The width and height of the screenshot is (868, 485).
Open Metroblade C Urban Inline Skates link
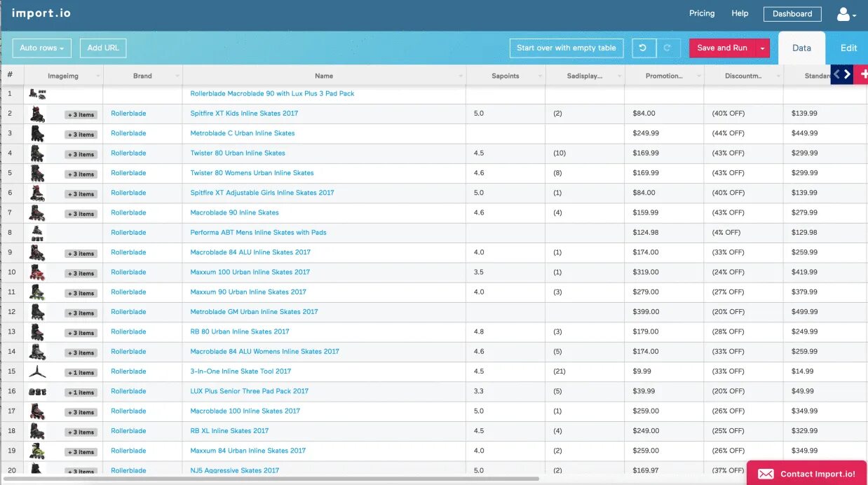click(243, 133)
